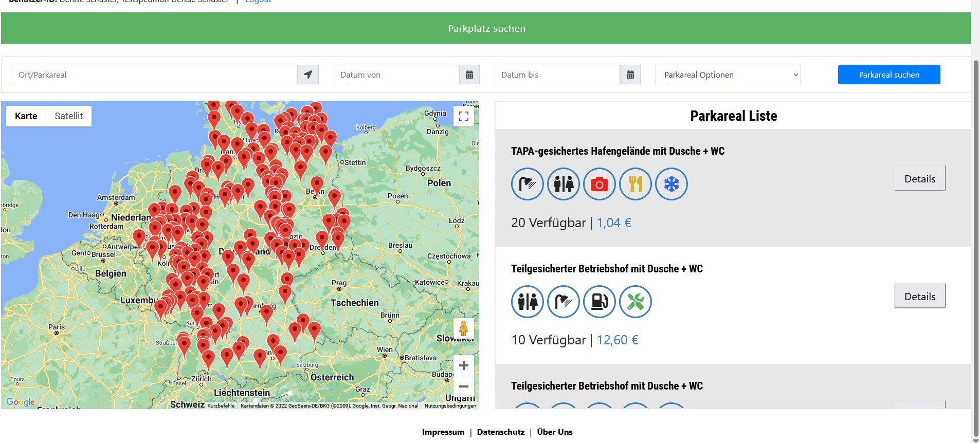Click the 1,04 € price text
980x443 pixels.
point(614,223)
